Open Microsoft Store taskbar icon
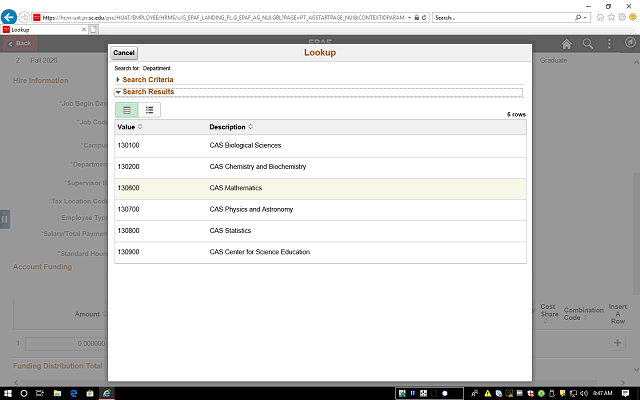Image resolution: width=640 pixels, height=400 pixels. pos(90,393)
